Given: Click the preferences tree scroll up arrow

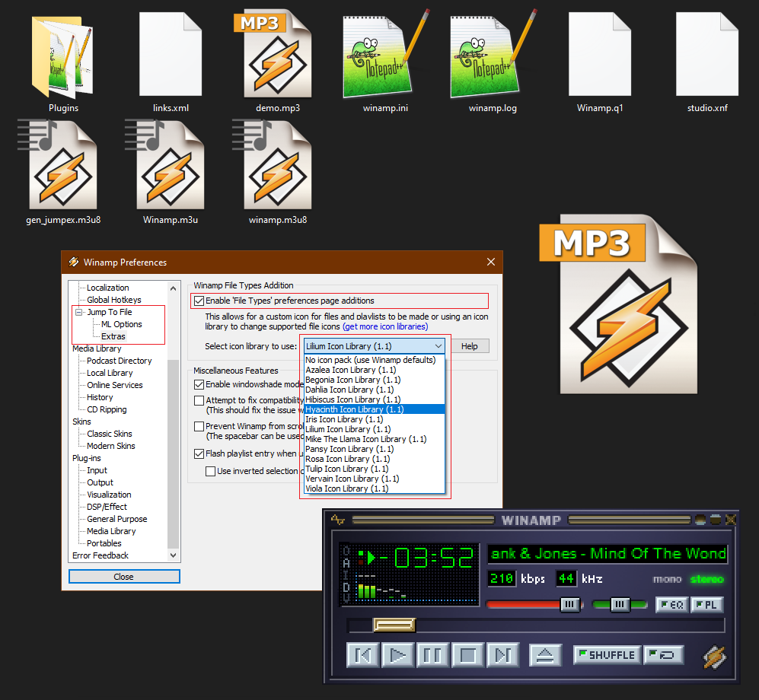Looking at the screenshot, I should pyautogui.click(x=174, y=288).
